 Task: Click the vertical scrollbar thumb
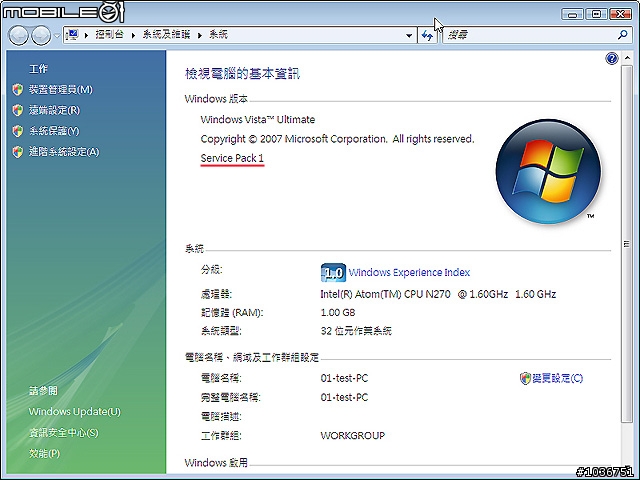click(x=627, y=244)
